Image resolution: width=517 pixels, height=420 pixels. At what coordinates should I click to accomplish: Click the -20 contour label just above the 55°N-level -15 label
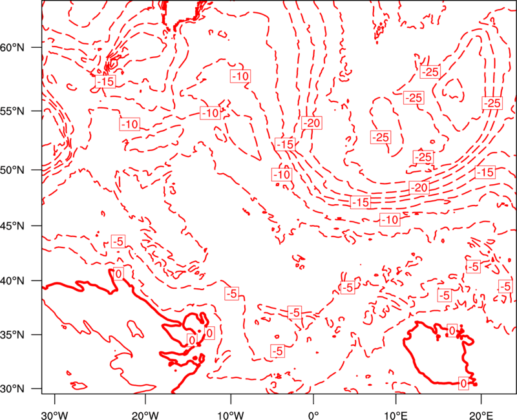pyautogui.click(x=311, y=123)
